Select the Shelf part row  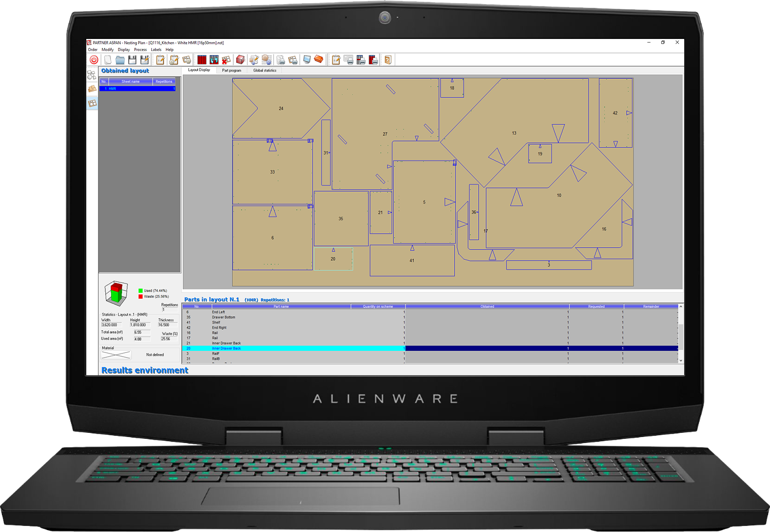(430, 322)
